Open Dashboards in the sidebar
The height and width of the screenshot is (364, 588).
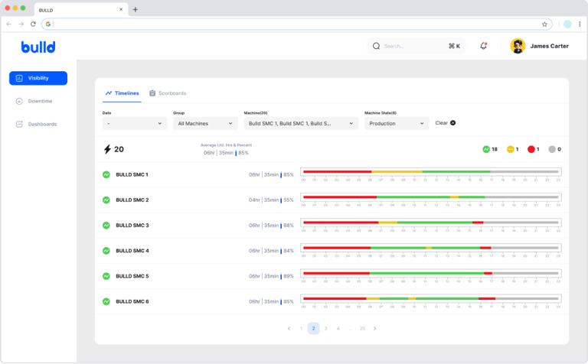[38, 124]
